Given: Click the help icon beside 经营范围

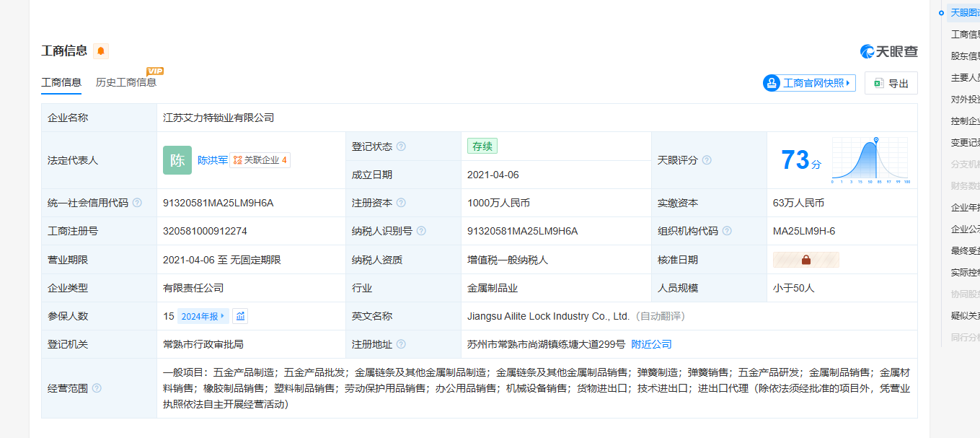Looking at the screenshot, I should click(97, 388).
